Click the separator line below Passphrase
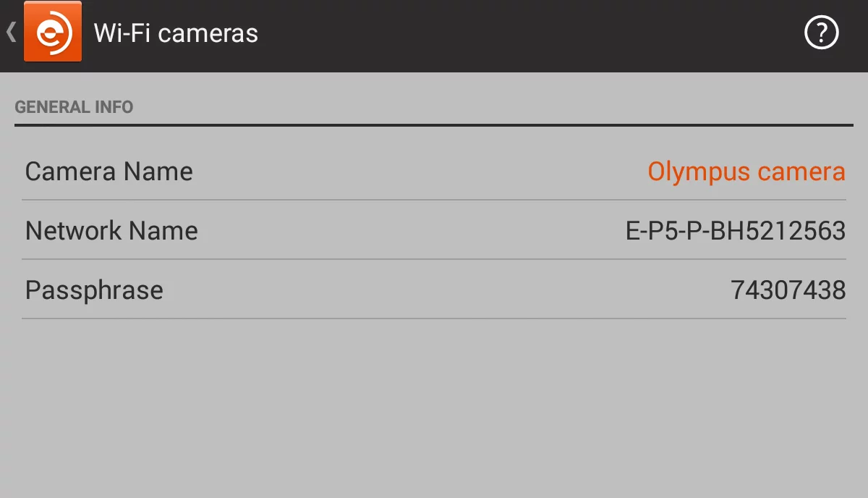Image resolution: width=868 pixels, height=498 pixels. [x=434, y=318]
